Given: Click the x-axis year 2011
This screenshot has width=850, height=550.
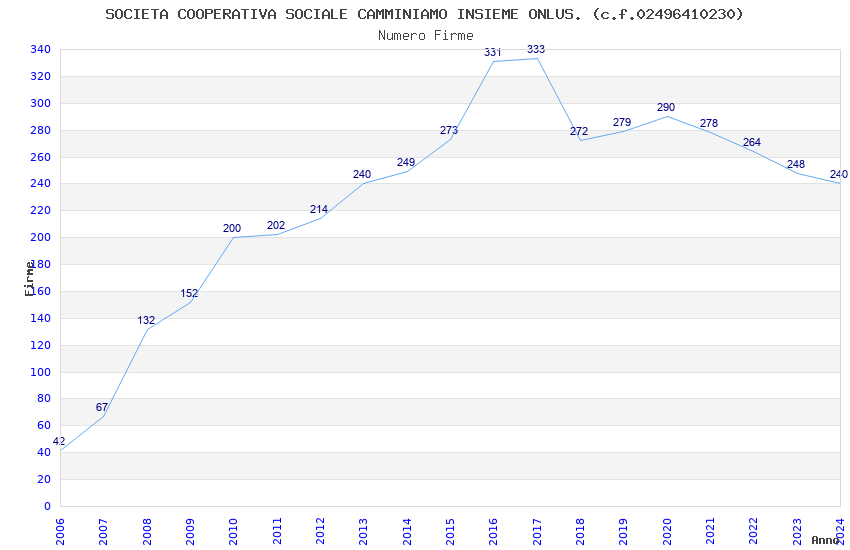Looking at the screenshot, I should 276,531.
